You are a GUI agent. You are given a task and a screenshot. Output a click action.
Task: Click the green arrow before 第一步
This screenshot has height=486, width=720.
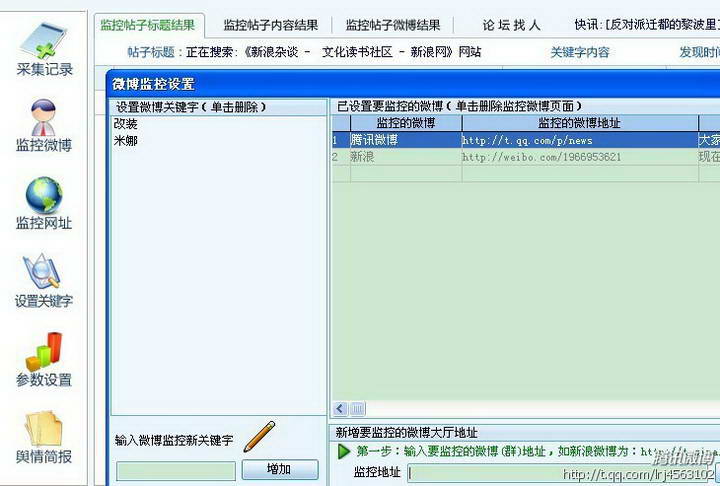point(343,452)
